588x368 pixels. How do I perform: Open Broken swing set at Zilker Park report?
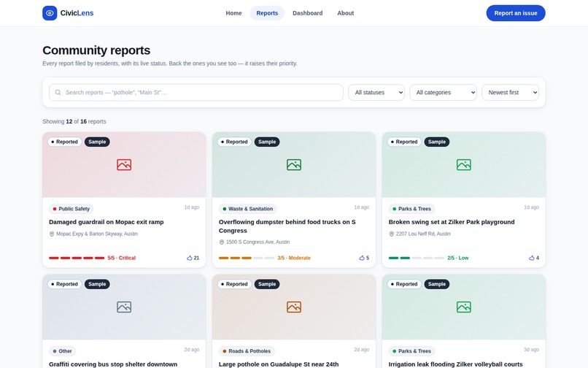coord(452,222)
